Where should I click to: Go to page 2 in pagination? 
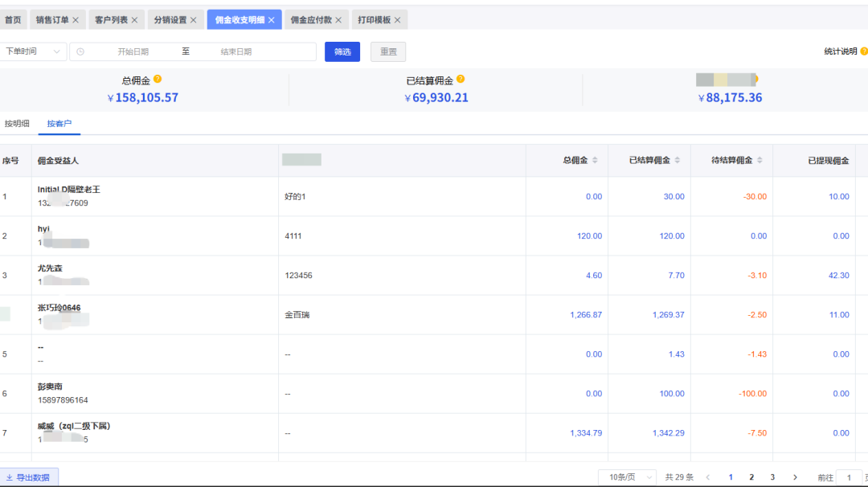[751, 477]
